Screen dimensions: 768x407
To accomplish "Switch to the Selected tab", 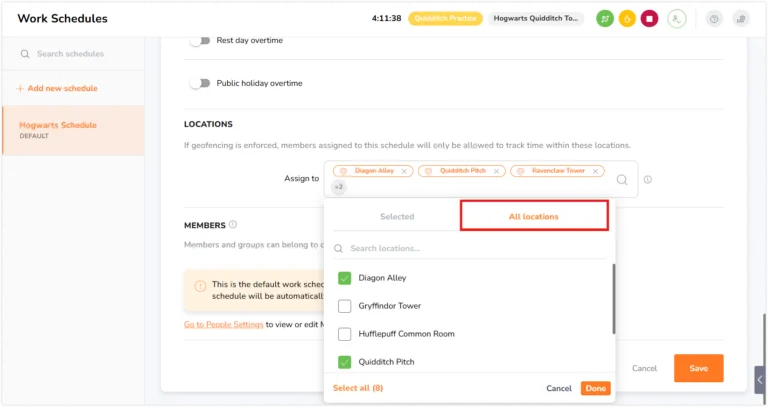I will pos(397,216).
